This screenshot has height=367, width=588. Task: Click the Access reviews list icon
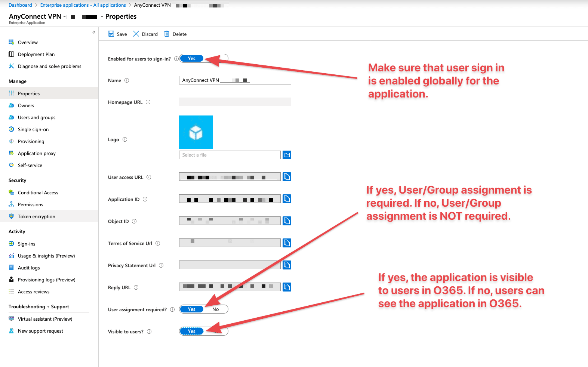click(x=11, y=292)
